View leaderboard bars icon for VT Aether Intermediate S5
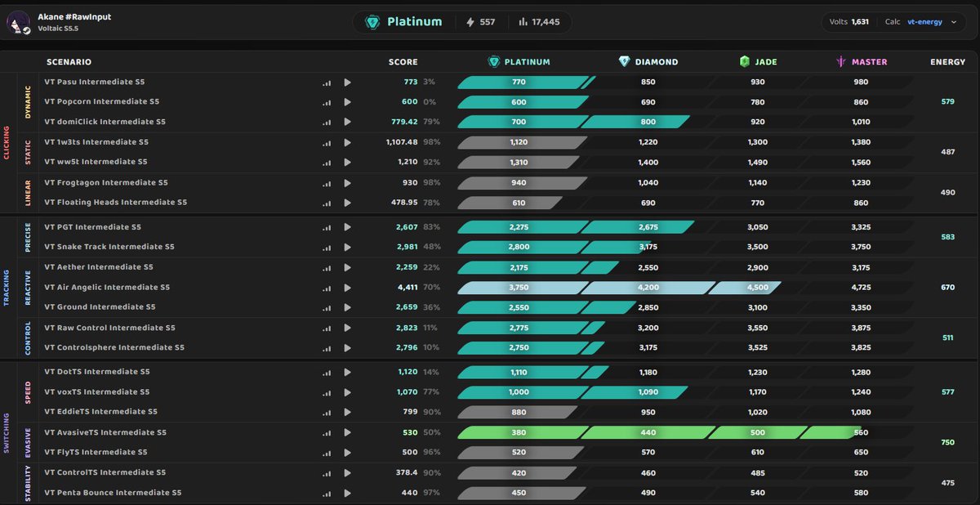The height and width of the screenshot is (505, 980). pyautogui.click(x=327, y=267)
